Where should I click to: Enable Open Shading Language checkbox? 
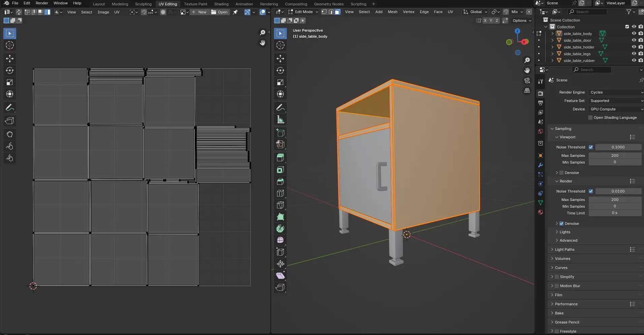590,118
